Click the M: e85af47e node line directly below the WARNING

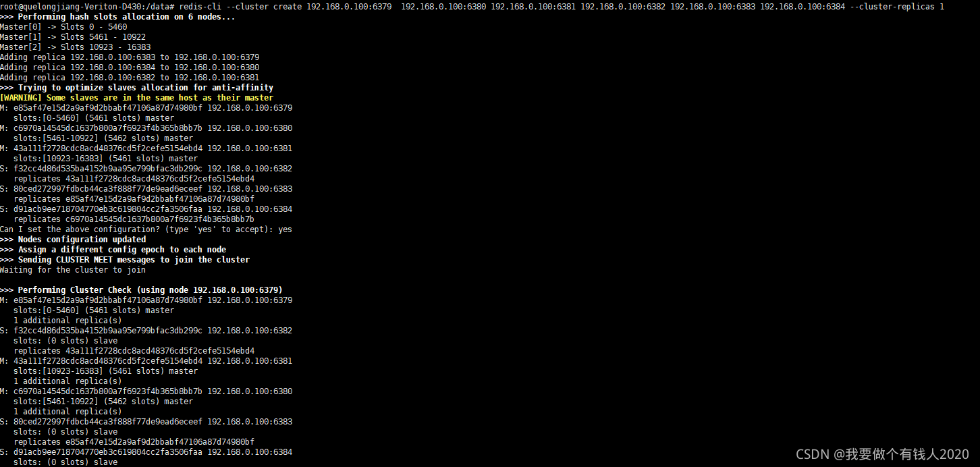click(146, 107)
